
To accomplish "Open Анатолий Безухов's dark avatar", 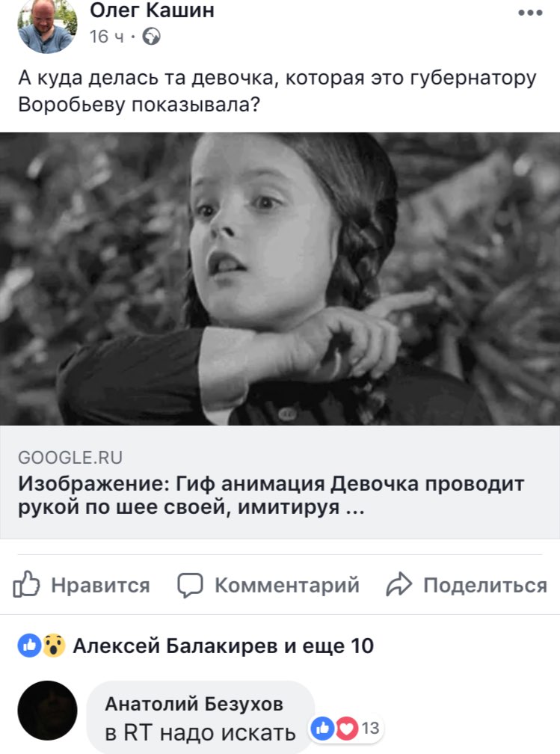I will (47, 711).
